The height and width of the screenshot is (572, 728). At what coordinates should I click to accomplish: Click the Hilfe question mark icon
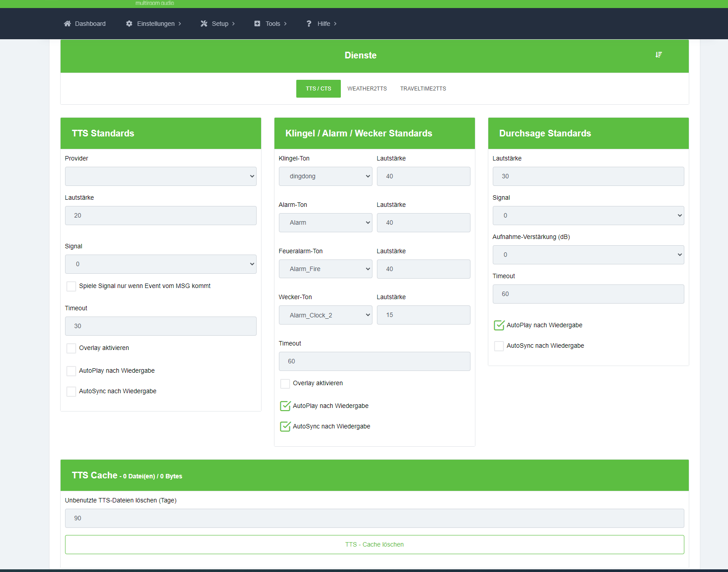click(x=309, y=24)
